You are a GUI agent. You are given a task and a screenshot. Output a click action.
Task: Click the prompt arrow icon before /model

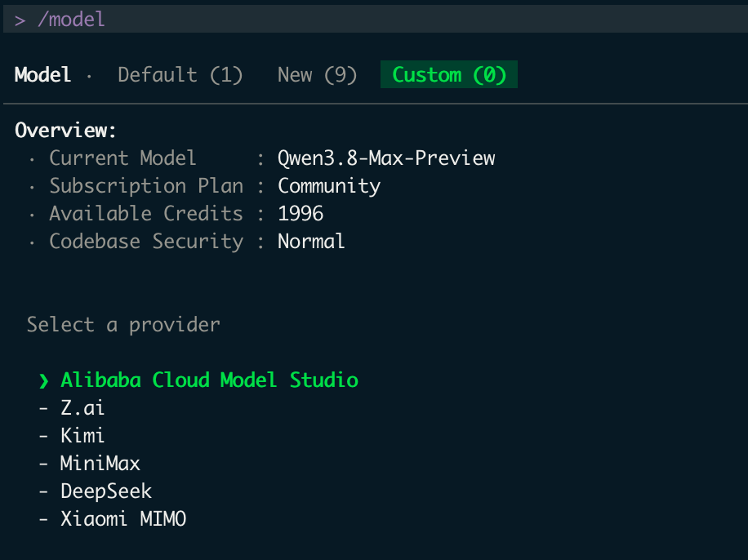20,20
